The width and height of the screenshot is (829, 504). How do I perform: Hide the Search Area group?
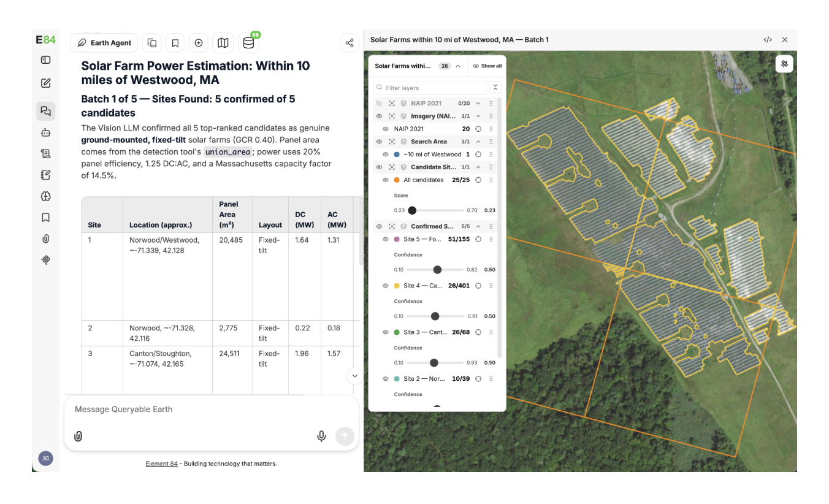pos(379,142)
